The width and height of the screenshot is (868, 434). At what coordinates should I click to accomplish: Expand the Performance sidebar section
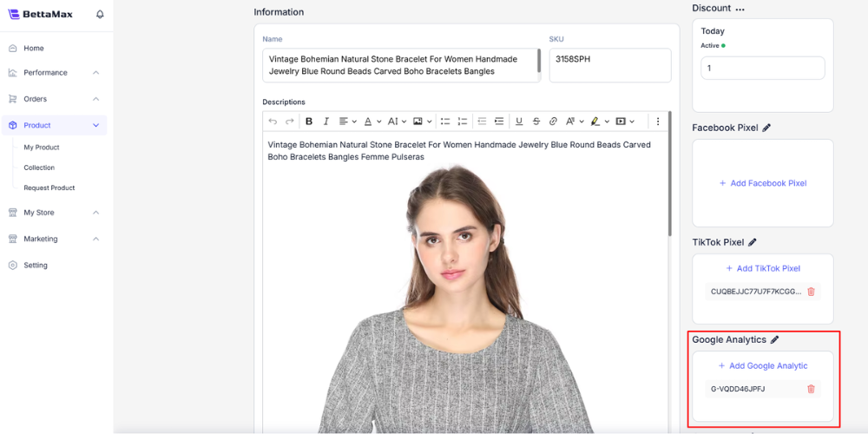pos(95,73)
